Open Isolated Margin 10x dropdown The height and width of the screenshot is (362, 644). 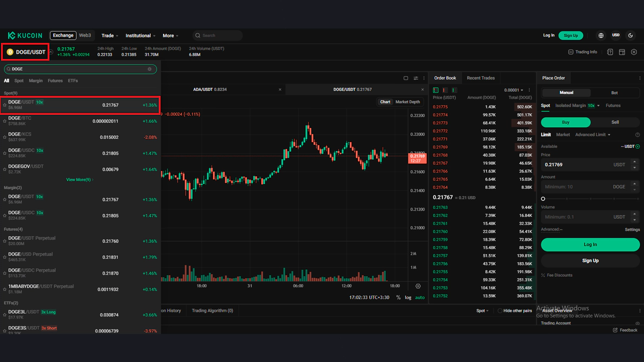tap(577, 106)
